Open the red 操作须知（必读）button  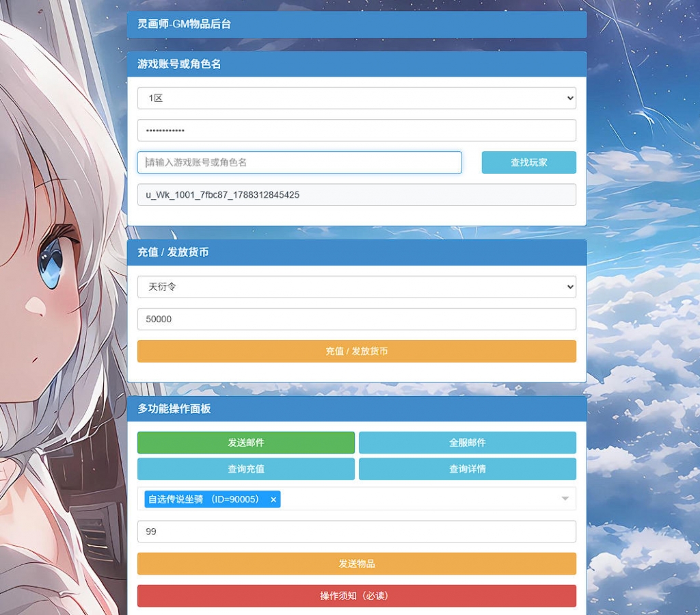356,596
